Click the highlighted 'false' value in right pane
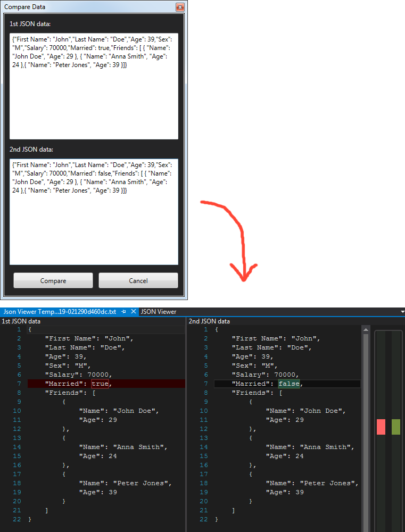This screenshot has width=405, height=532. 289,384
